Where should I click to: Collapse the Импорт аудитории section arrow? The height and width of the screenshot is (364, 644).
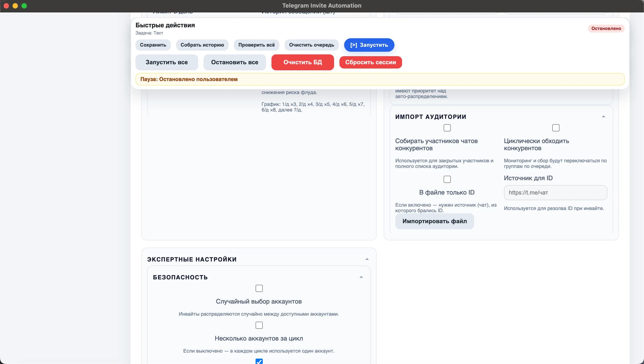[603, 117]
